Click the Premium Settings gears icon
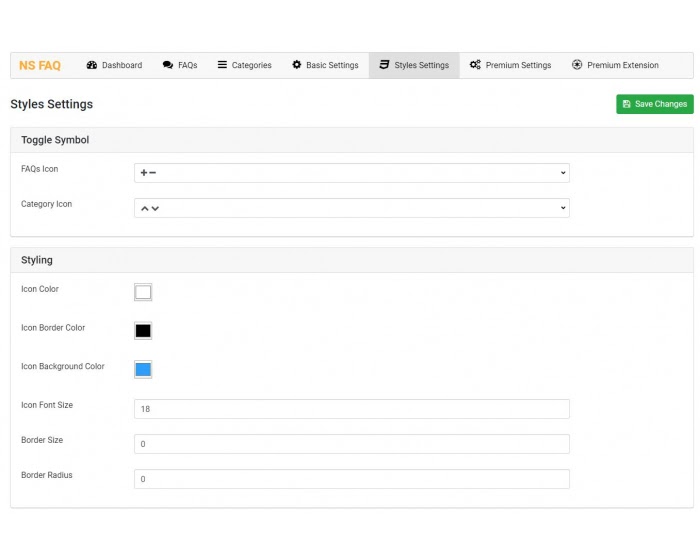The image size is (700, 560). [475, 66]
